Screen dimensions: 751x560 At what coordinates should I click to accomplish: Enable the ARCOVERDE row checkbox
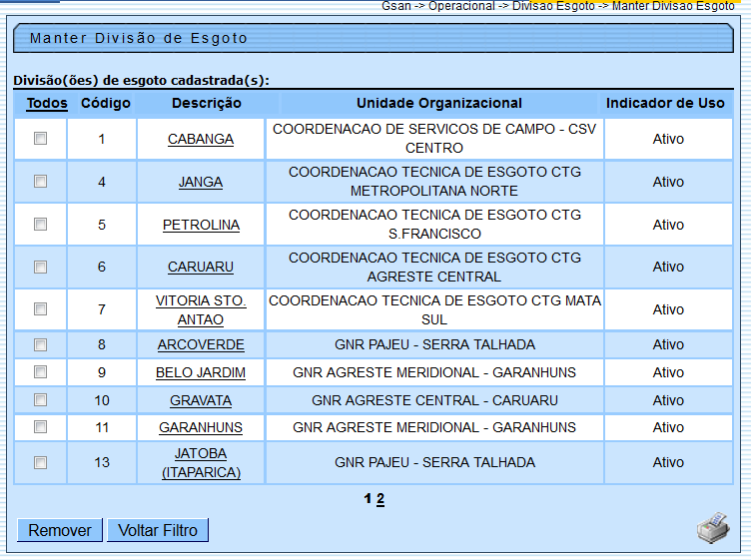click(x=40, y=344)
